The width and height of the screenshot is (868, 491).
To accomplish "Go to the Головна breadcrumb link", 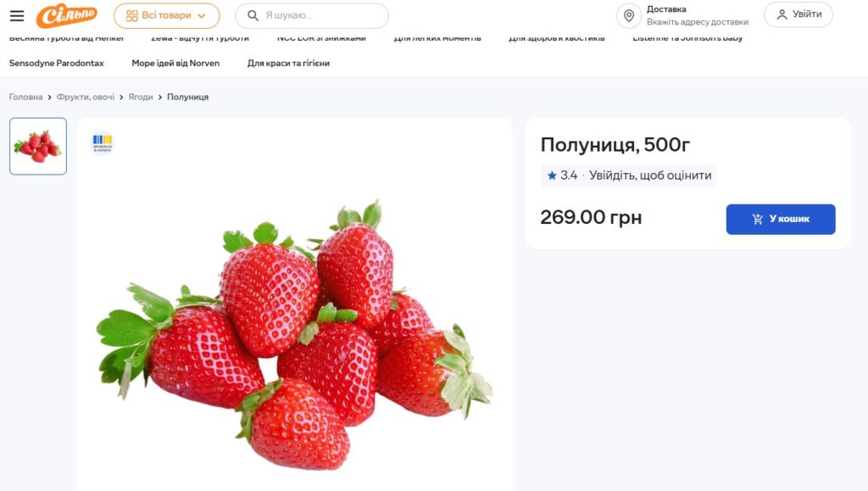I will coord(25,97).
